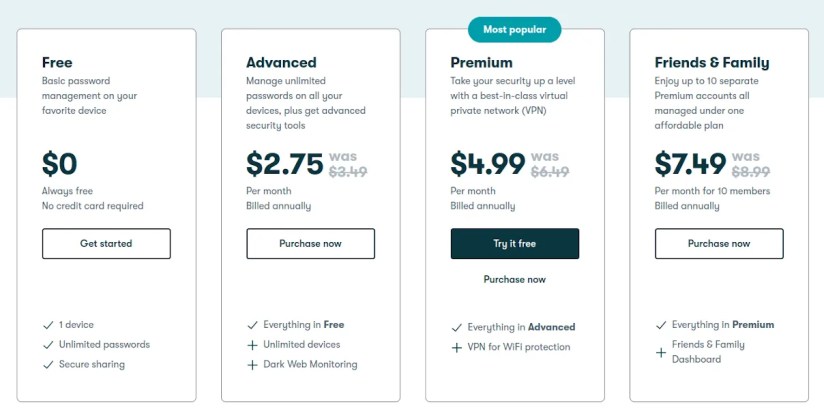This screenshot has width=824, height=409.
Task: Click Purchase now in Friends & Family plan
Action: [718, 243]
